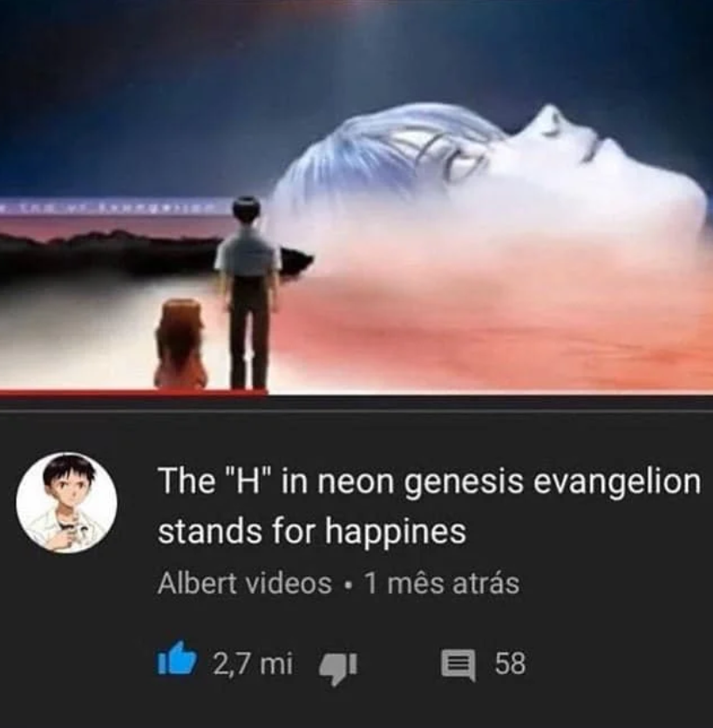713x728 pixels.
Task: Click the '1 mês atrás' timestamp
Action: [441, 583]
